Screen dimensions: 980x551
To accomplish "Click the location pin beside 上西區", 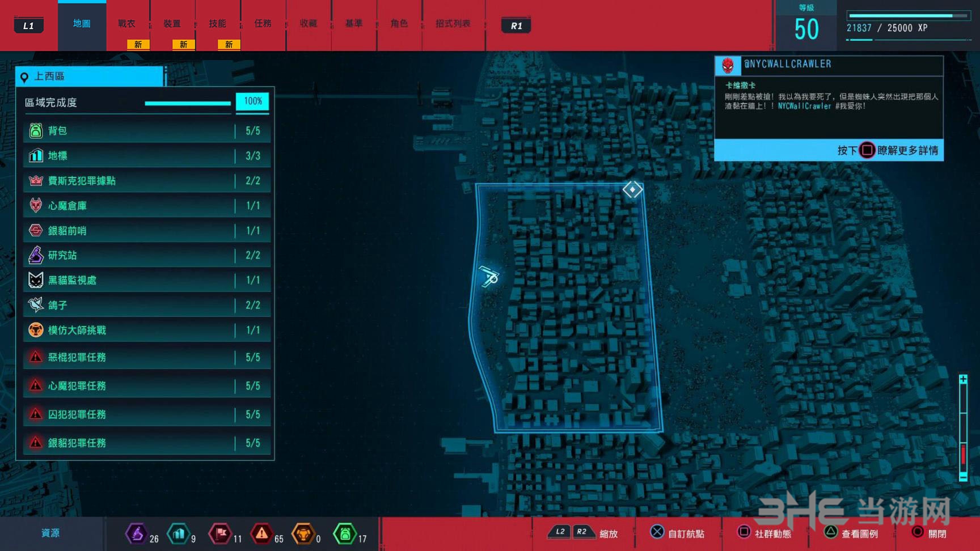I will (x=24, y=77).
